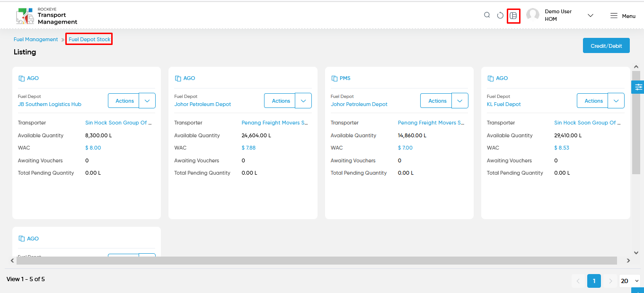Click WAC value $ 7.00
Screen dimensions: 644x293
[x=406, y=148]
